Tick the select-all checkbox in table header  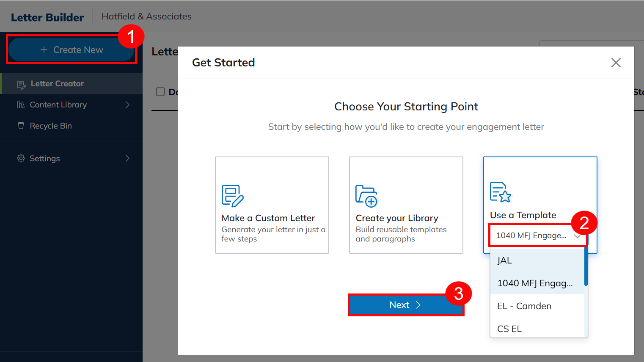(160, 92)
